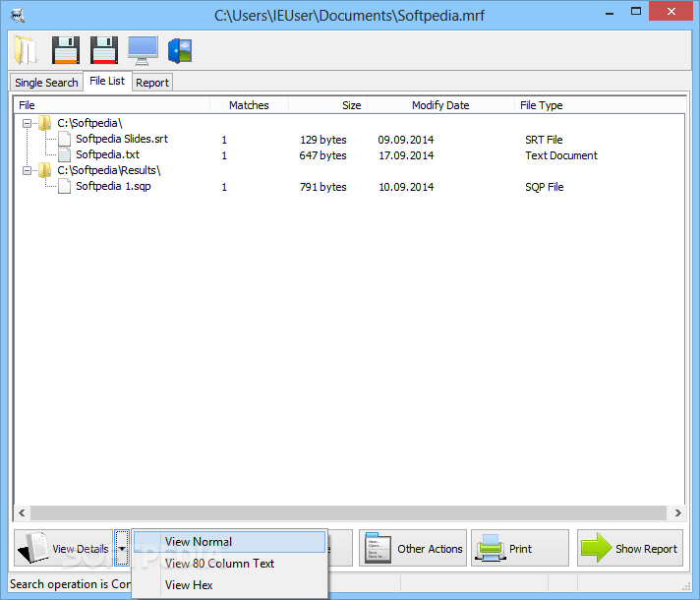Click the horizontal scrollbar track
This screenshot has width=700, height=600.
(348, 512)
